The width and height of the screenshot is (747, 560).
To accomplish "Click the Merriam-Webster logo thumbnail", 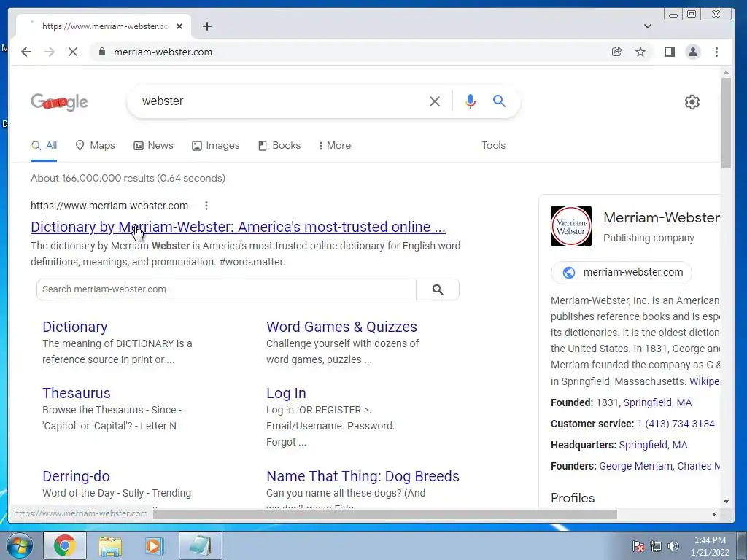I will pyautogui.click(x=570, y=226).
